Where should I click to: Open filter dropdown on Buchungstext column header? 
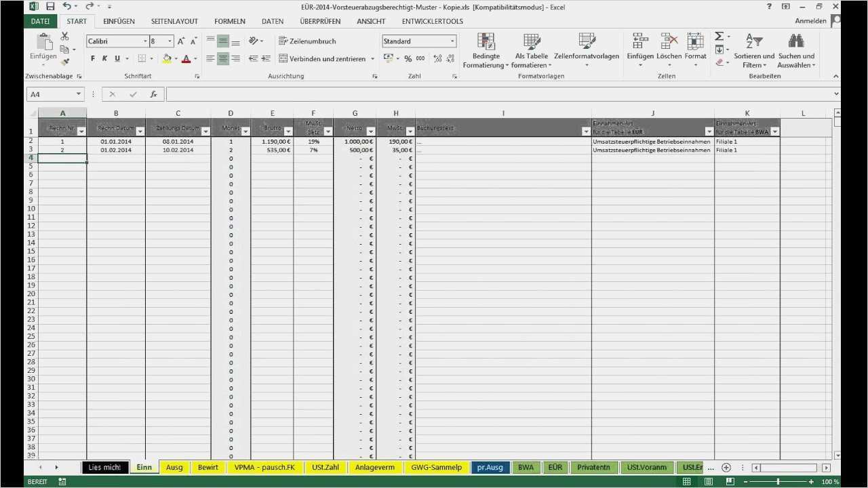[x=587, y=131]
